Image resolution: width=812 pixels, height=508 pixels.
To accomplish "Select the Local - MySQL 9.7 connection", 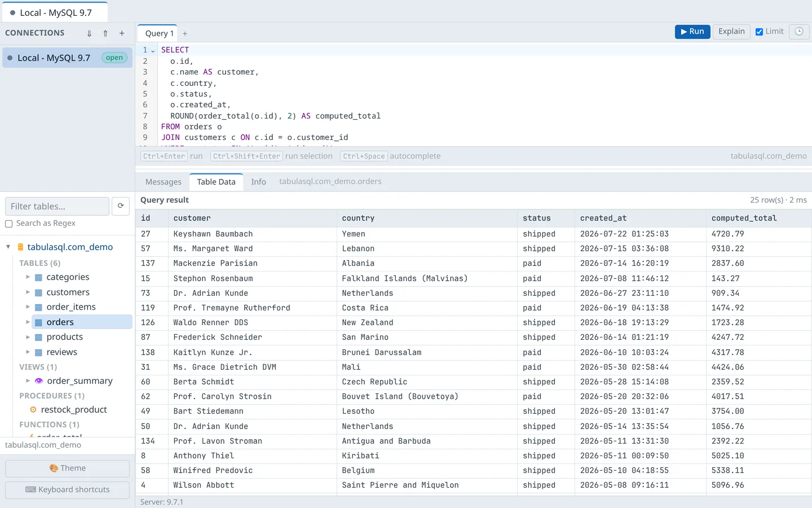I will click(67, 58).
